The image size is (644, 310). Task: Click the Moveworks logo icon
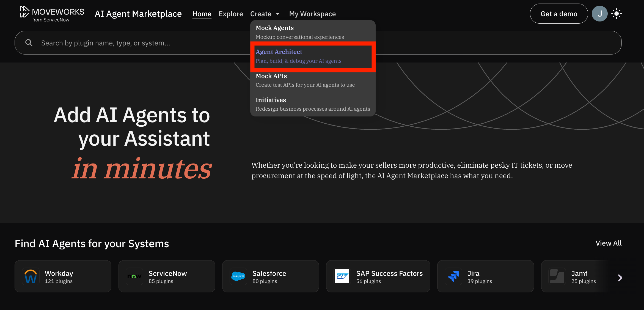pyautogui.click(x=24, y=12)
